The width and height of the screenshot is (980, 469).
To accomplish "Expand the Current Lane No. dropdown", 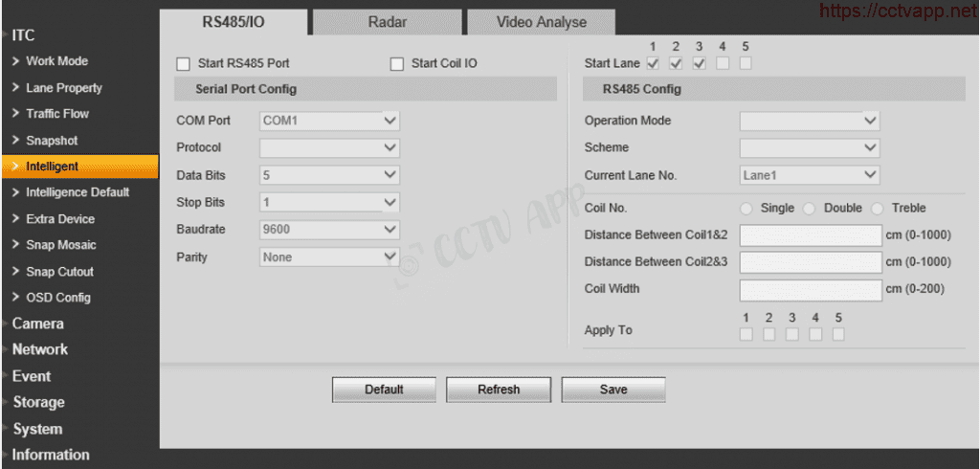I will point(809,175).
